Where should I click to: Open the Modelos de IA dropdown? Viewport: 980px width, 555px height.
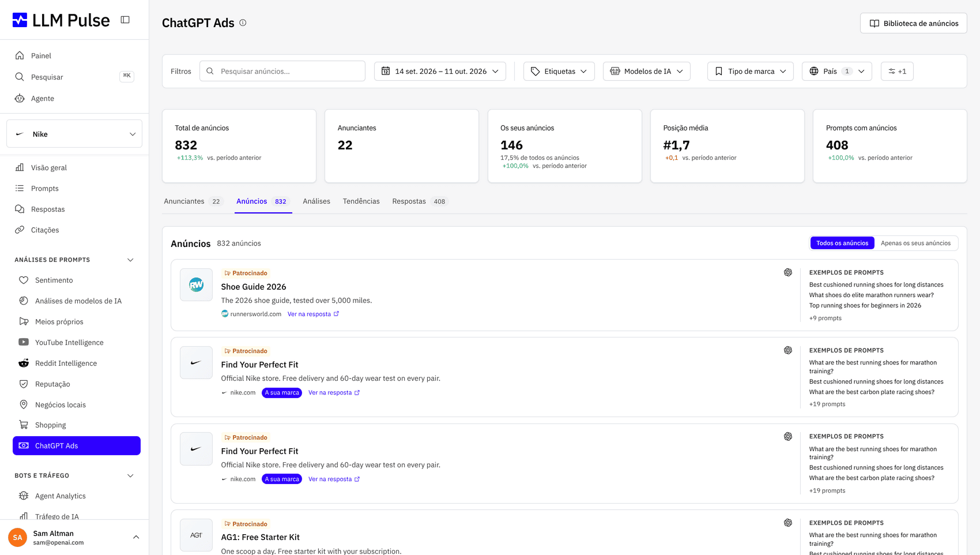click(x=647, y=72)
